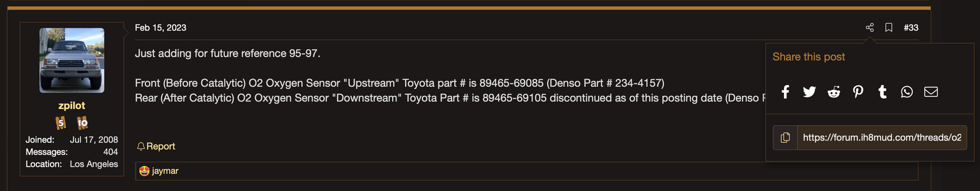Share post by email envelope icon

point(931,92)
